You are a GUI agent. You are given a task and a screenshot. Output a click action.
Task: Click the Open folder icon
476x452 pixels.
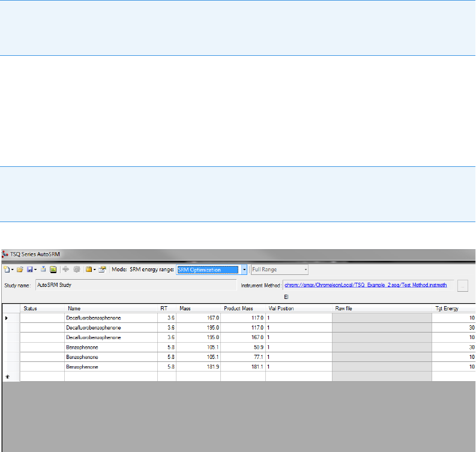point(20,270)
